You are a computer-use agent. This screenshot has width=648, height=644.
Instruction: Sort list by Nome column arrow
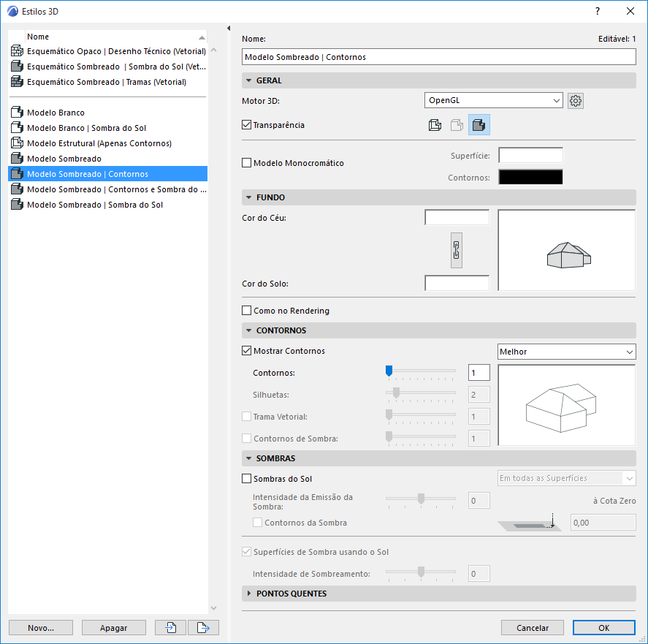202,37
